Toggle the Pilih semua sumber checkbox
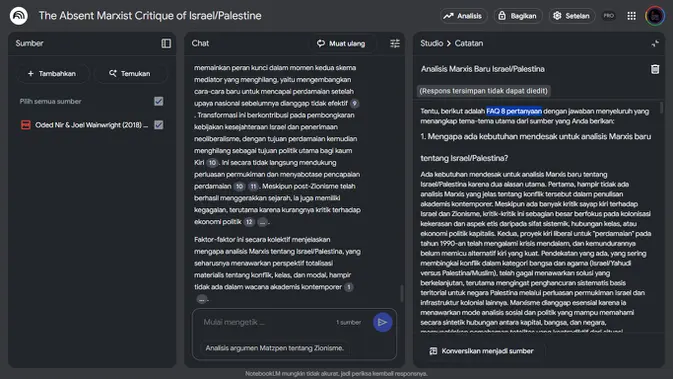The width and height of the screenshot is (673, 379). (159, 101)
